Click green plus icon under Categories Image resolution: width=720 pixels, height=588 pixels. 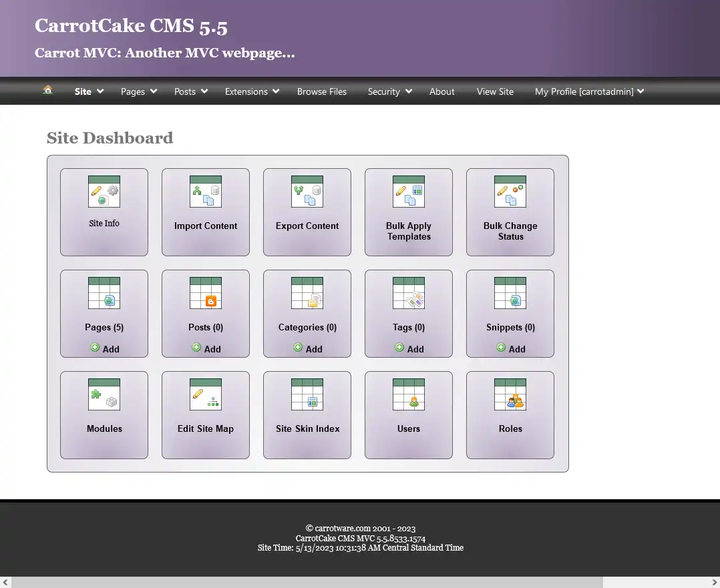pyautogui.click(x=298, y=348)
